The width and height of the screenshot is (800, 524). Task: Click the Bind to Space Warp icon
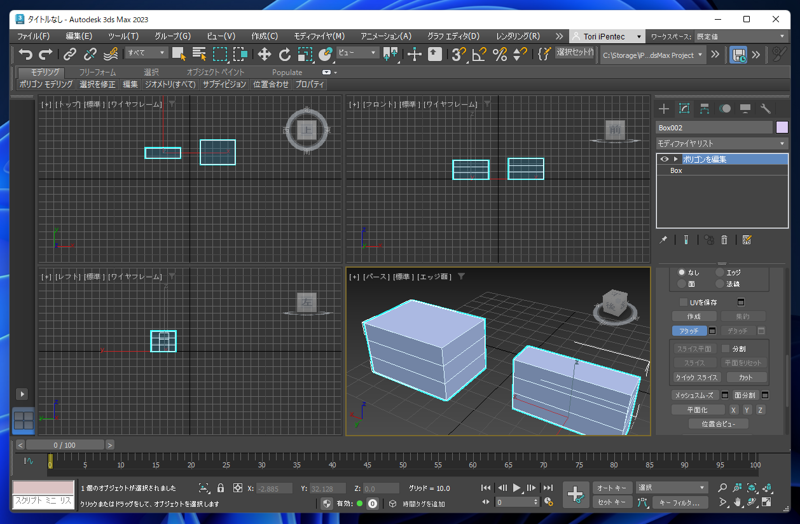coord(110,54)
